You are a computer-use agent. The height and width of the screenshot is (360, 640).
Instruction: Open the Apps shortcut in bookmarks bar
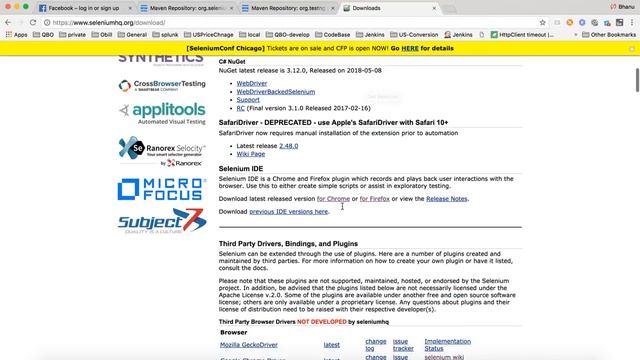point(16,35)
